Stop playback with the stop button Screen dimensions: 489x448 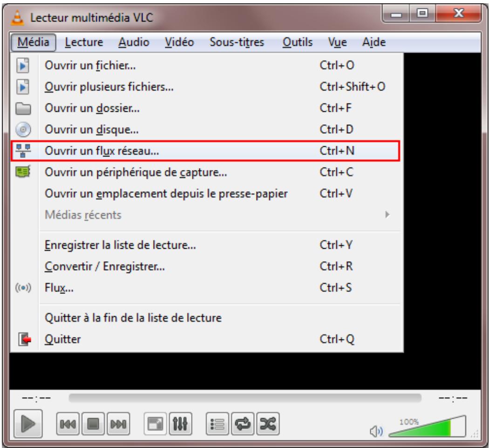[93, 424]
